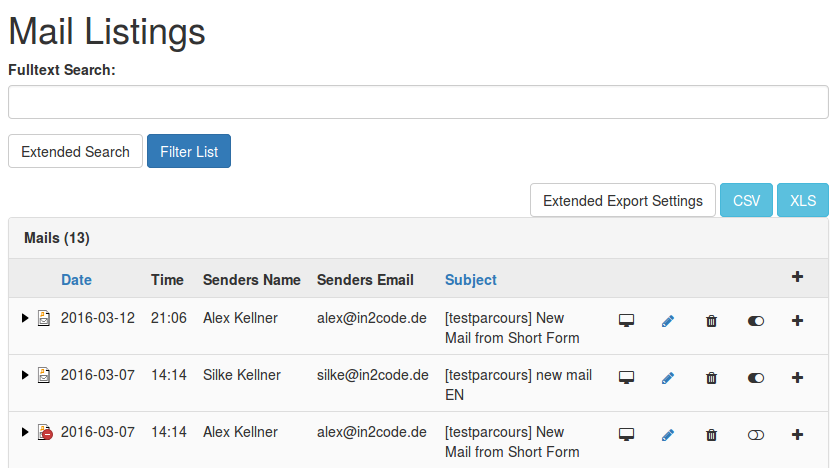The height and width of the screenshot is (468, 835).
Task: Expand the third mail row arrow
Action: [25, 432]
